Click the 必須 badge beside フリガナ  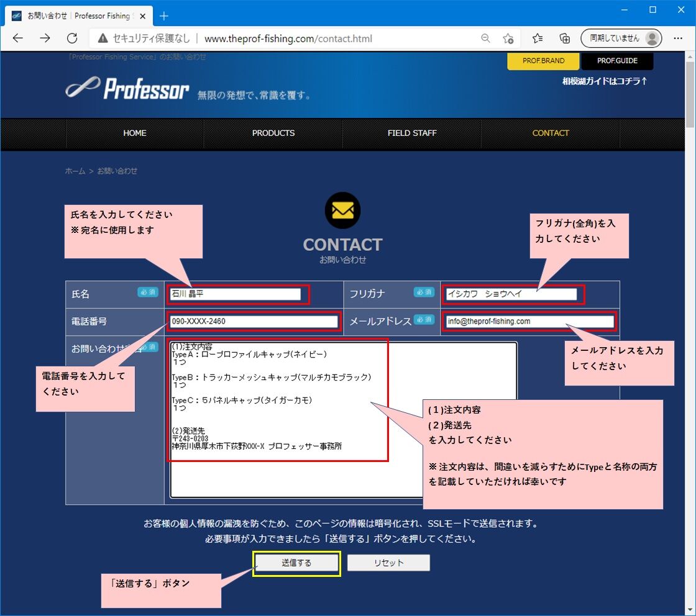pos(424,292)
